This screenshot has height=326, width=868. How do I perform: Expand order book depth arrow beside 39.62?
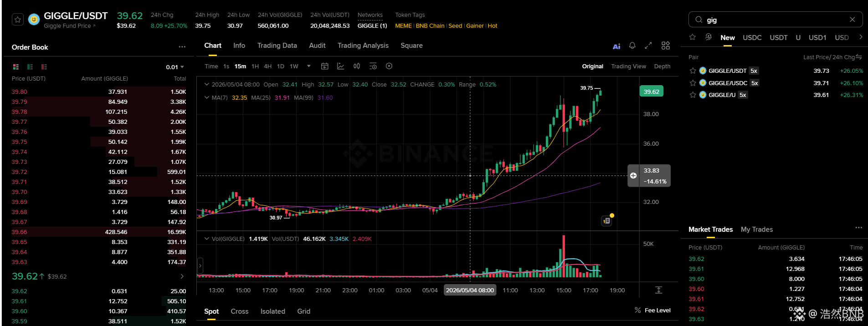pyautogui.click(x=182, y=276)
